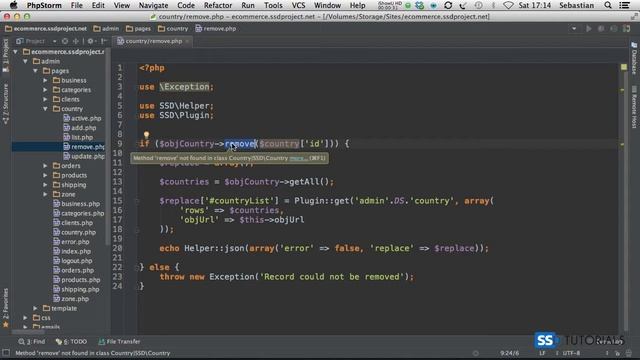The width and height of the screenshot is (640, 360).
Task: Open run configuration dropdown arrow
Action: [574, 29]
